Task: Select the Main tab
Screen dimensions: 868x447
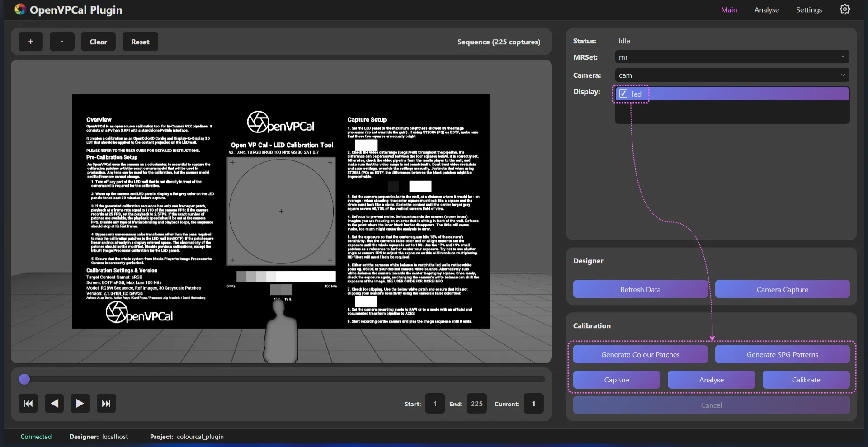Action: 729,10
